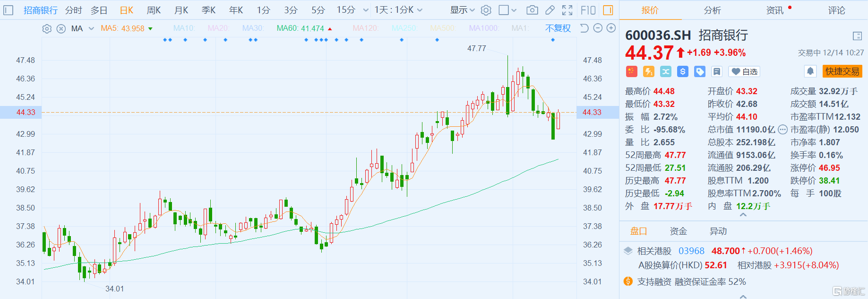Select the pencil drawing tool
Screen dimensions: 868x299
(x=550, y=10)
